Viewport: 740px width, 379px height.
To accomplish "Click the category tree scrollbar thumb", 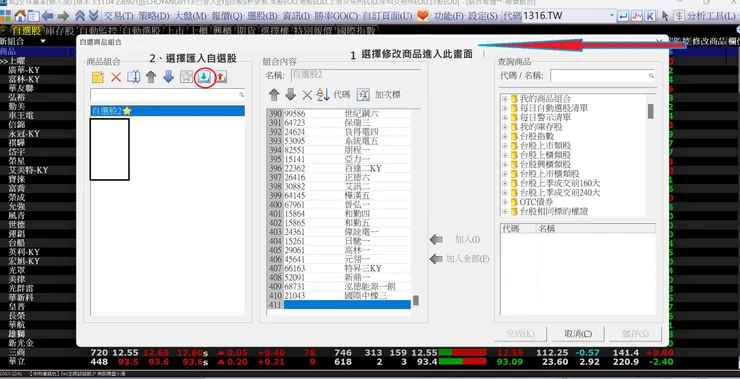I will tap(651, 111).
